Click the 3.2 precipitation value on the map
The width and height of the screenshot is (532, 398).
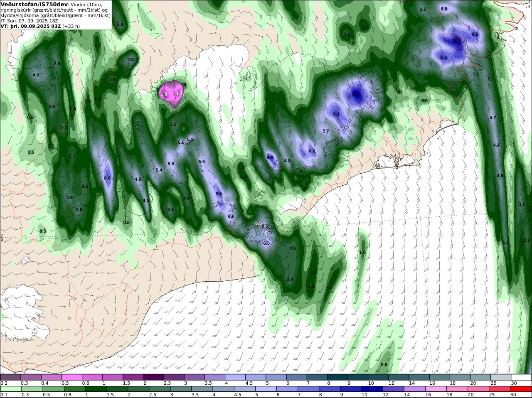423,9
